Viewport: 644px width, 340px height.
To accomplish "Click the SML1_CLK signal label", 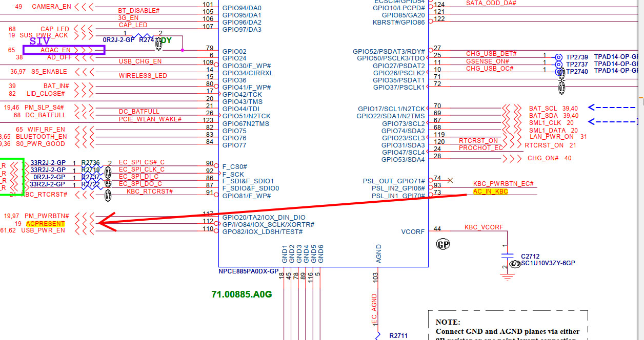I will (x=545, y=123).
